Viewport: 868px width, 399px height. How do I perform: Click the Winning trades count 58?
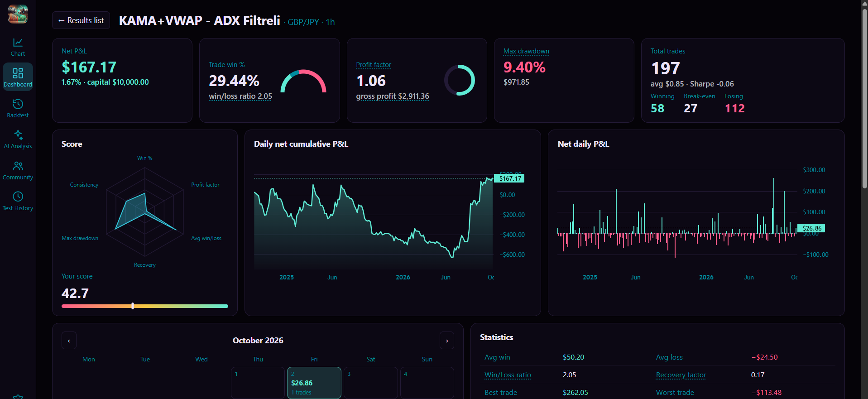(657, 108)
